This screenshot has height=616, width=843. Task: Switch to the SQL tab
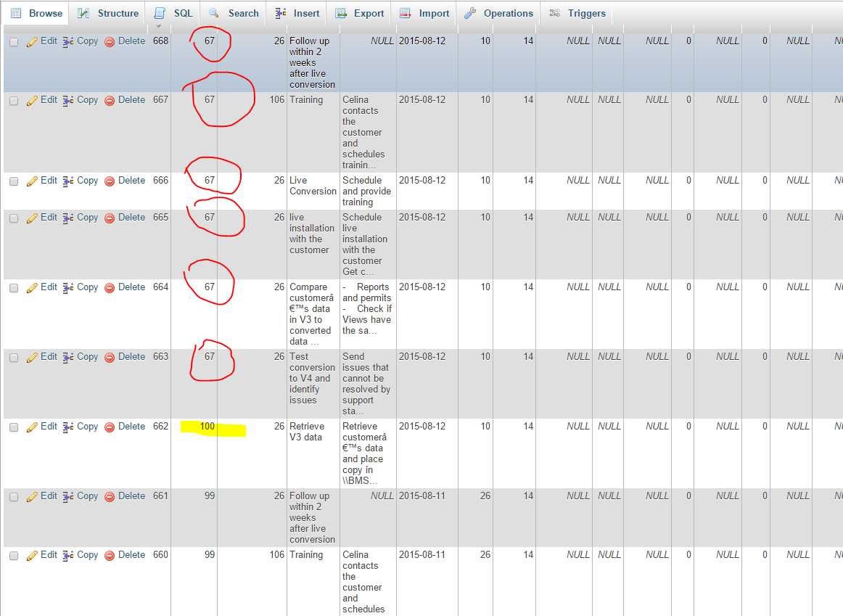point(173,13)
